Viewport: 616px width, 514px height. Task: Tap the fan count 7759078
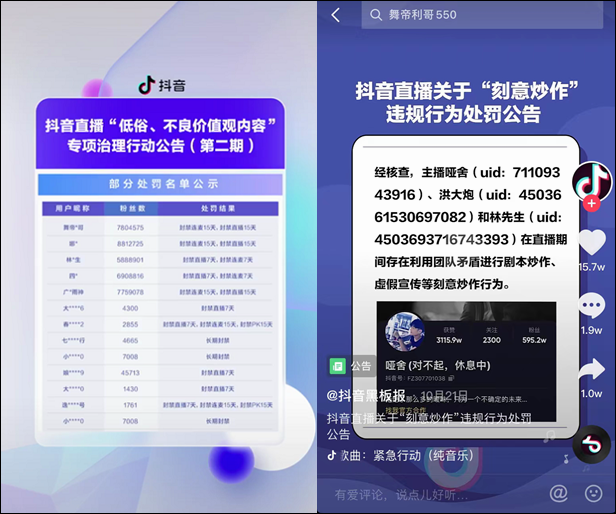pos(130,292)
